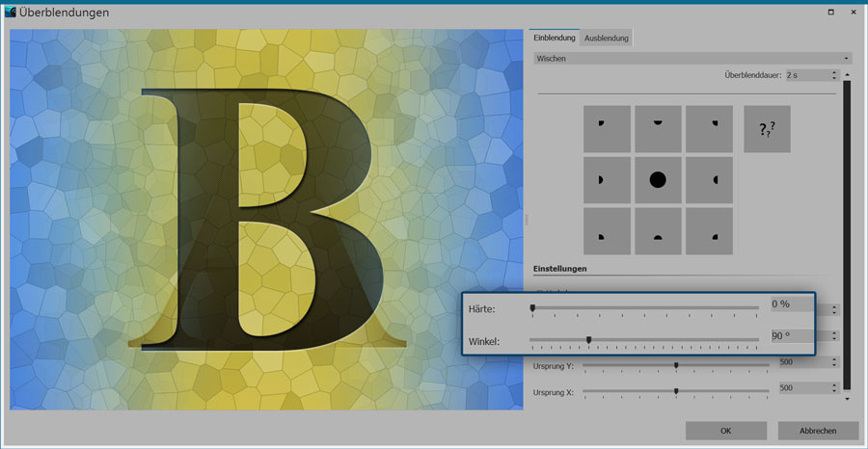
Task: Confirm the dialog with OK
Action: click(725, 431)
